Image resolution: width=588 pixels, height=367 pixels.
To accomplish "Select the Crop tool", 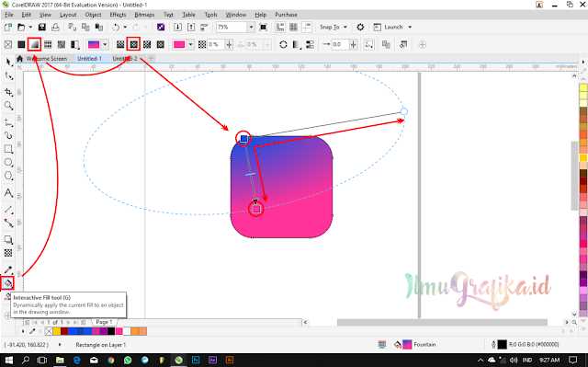I will [8, 92].
